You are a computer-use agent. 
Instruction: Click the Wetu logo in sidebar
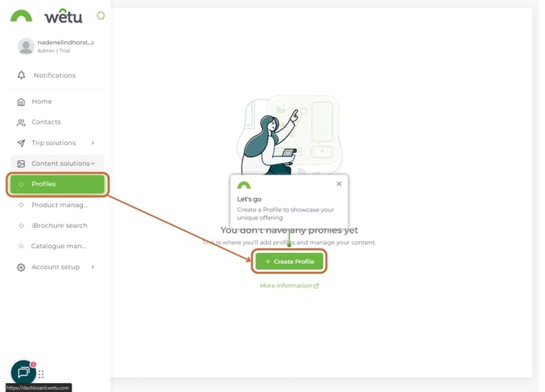(46, 15)
